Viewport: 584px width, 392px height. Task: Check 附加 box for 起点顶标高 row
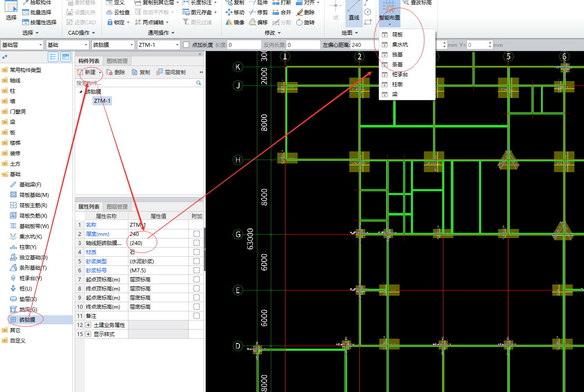(197, 279)
